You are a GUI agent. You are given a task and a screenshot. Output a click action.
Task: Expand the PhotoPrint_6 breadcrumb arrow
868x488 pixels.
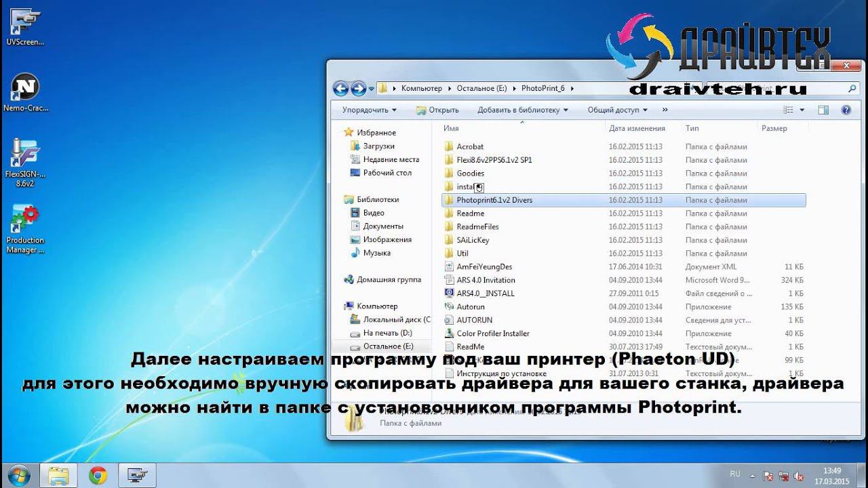pyautogui.click(x=572, y=89)
